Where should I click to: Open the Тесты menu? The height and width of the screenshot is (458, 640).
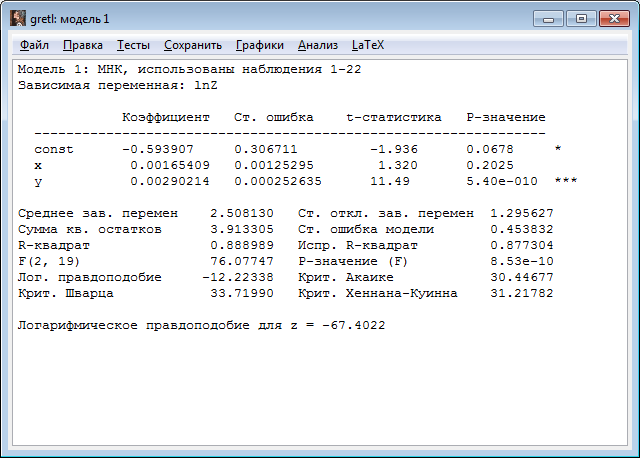[133, 45]
